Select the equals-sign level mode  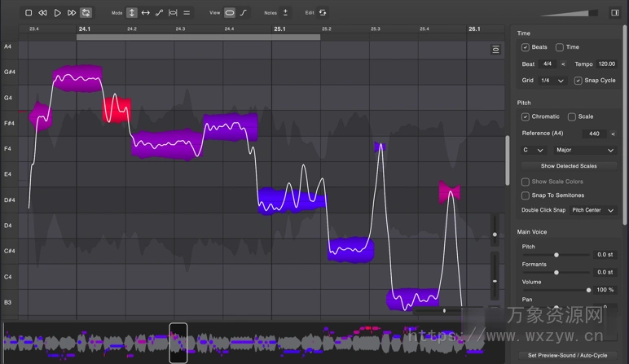click(187, 13)
